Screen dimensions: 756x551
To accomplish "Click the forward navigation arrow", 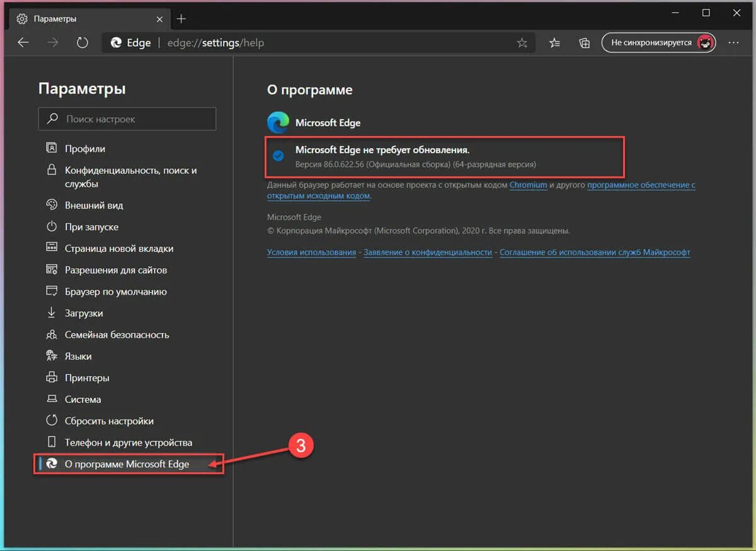I will click(x=53, y=43).
